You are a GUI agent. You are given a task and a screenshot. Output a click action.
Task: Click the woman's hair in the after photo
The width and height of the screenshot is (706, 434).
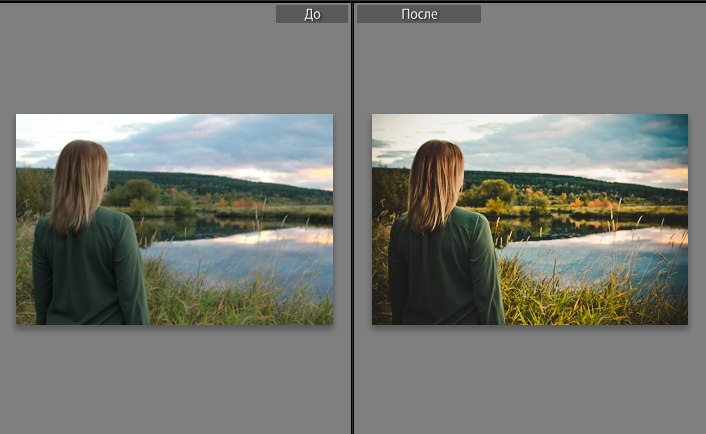click(435, 182)
